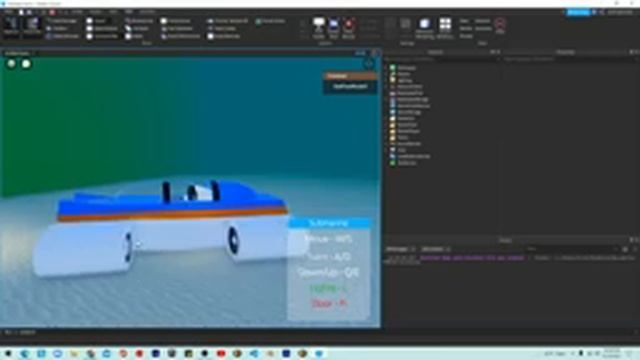Viewport: 640px width, 360px height.
Task: Open the Roblox menu icon in viewport
Action: point(11,64)
